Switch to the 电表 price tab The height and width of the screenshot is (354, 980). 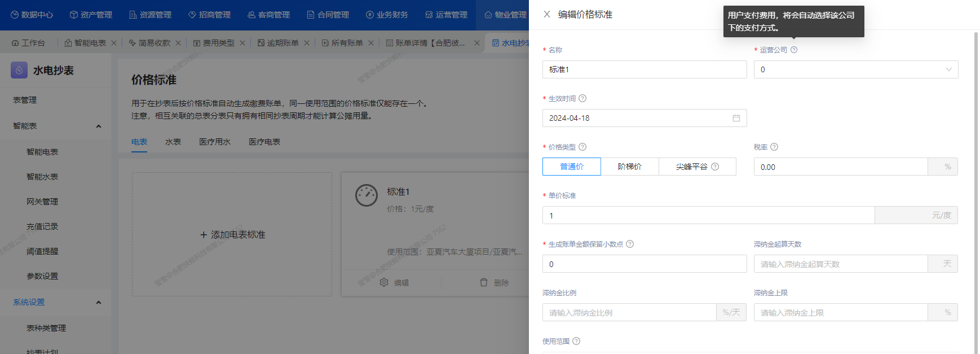pos(139,142)
